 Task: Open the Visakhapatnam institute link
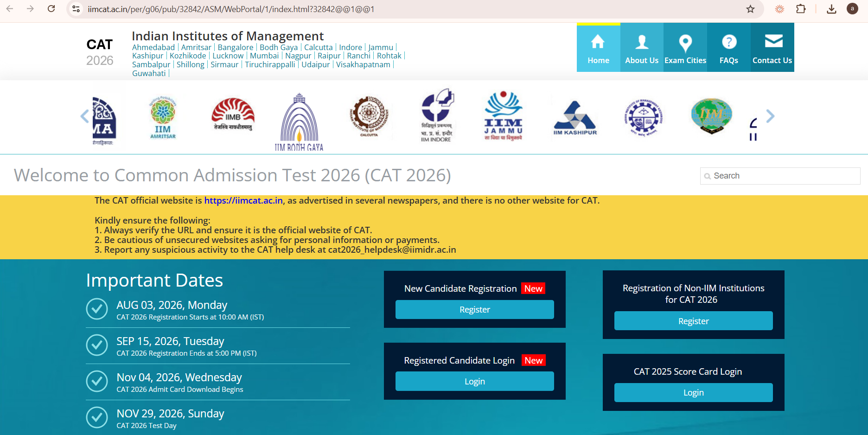coord(363,64)
